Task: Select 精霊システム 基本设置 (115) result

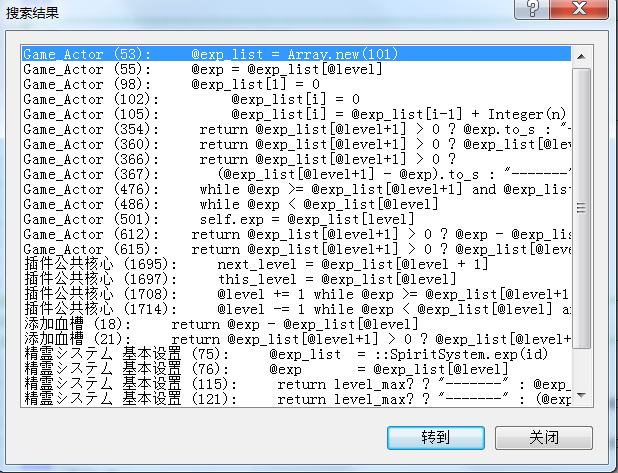Action: point(296,384)
